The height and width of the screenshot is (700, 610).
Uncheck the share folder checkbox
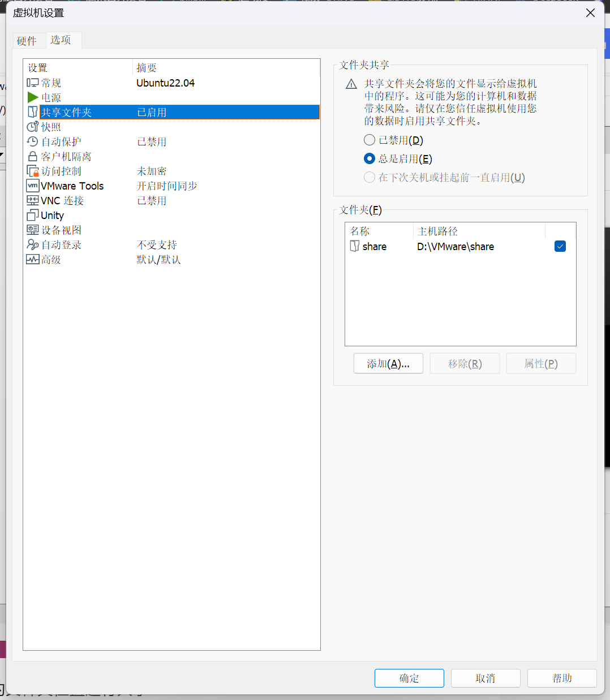pyautogui.click(x=560, y=246)
